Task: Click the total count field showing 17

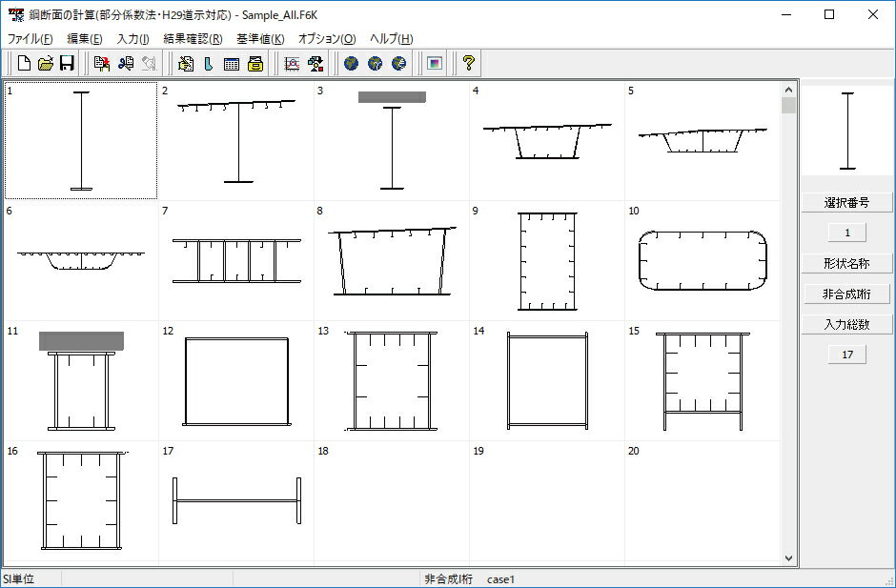Action: [847, 355]
